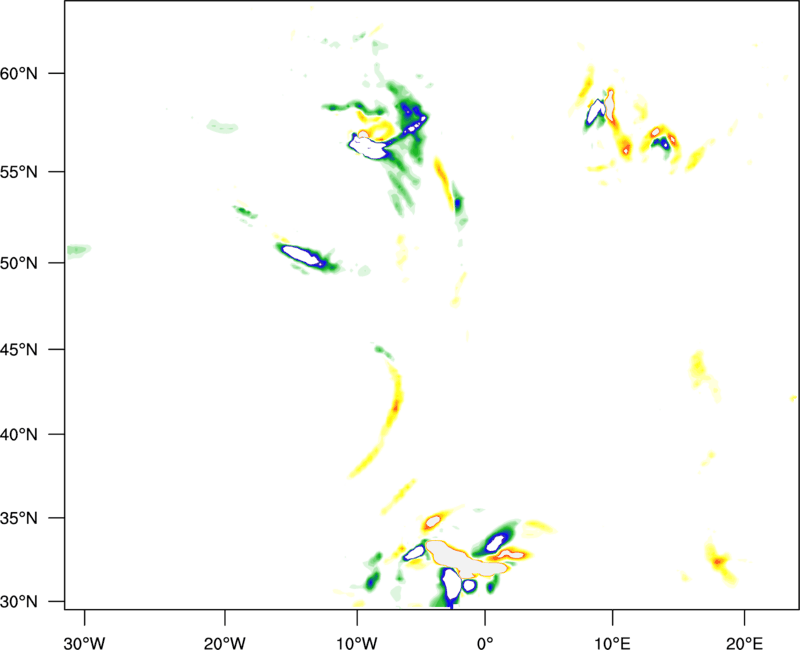
Task: Click the 30°W longitude label
Action: 85,643
